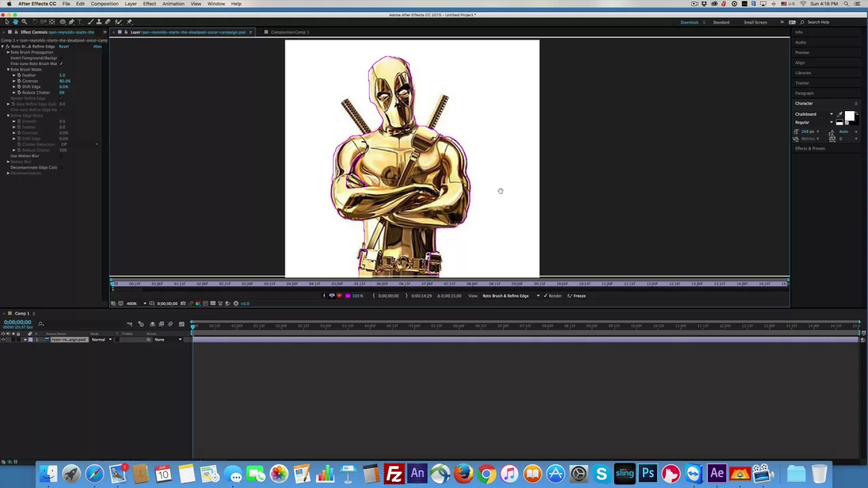Select the Clone Stamp tool
This screenshot has width=868, height=488.
coord(99,22)
